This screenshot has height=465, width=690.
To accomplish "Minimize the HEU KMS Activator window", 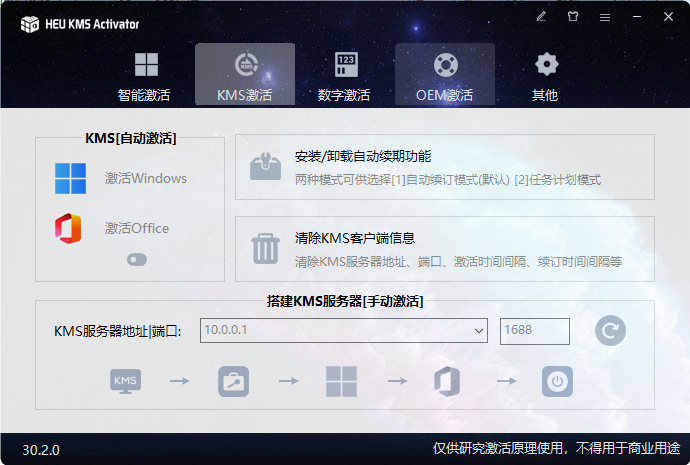I will point(637,17).
